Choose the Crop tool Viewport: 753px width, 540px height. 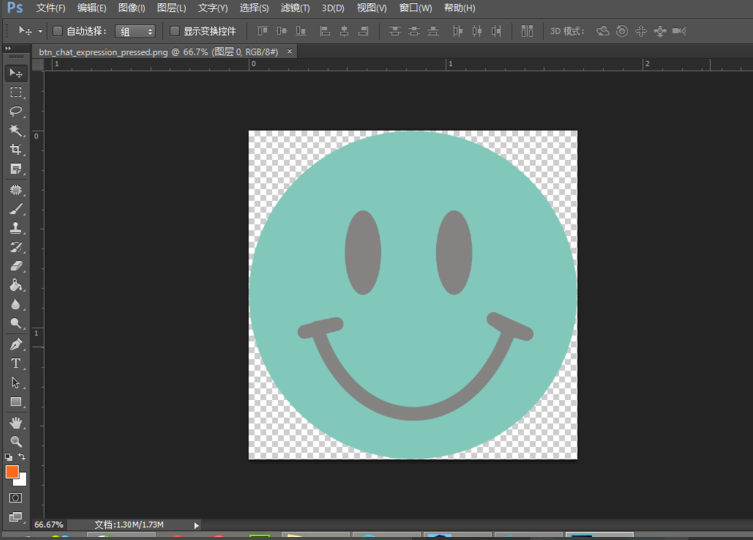[x=16, y=150]
